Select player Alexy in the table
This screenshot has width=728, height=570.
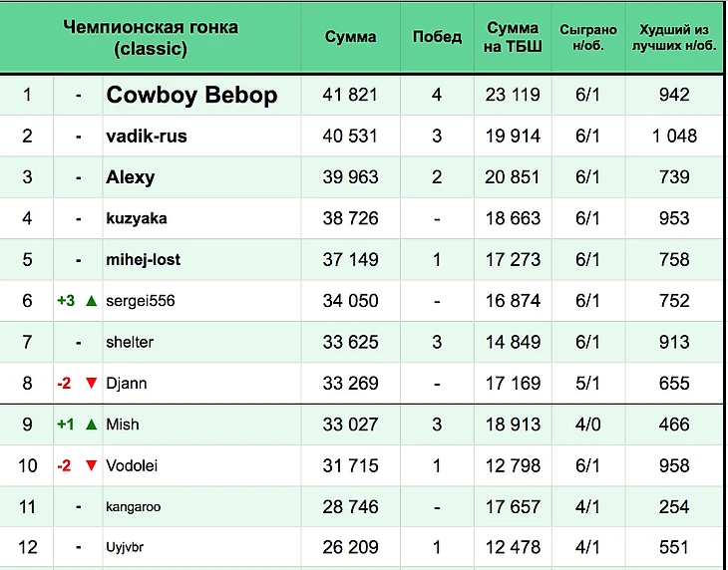(131, 177)
